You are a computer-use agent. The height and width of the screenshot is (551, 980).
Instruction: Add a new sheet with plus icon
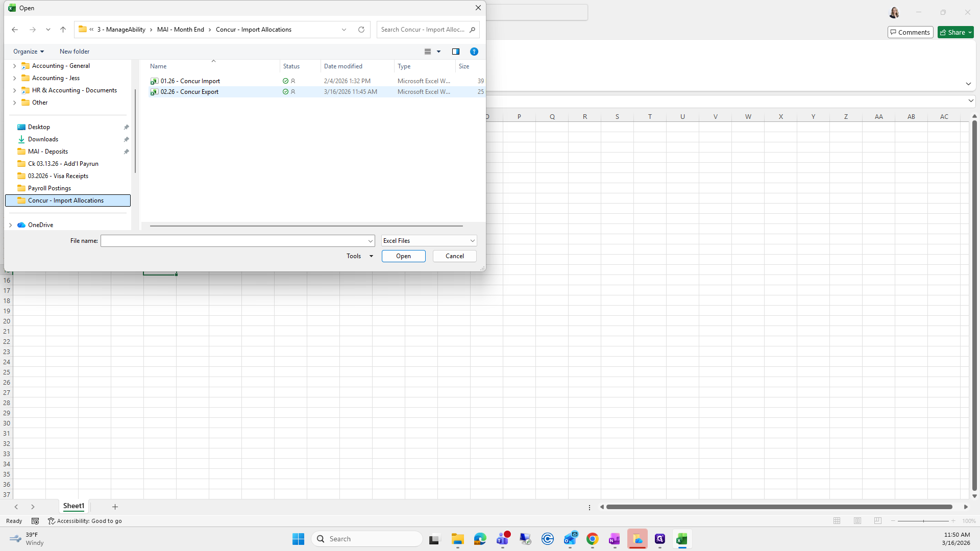[x=115, y=507]
